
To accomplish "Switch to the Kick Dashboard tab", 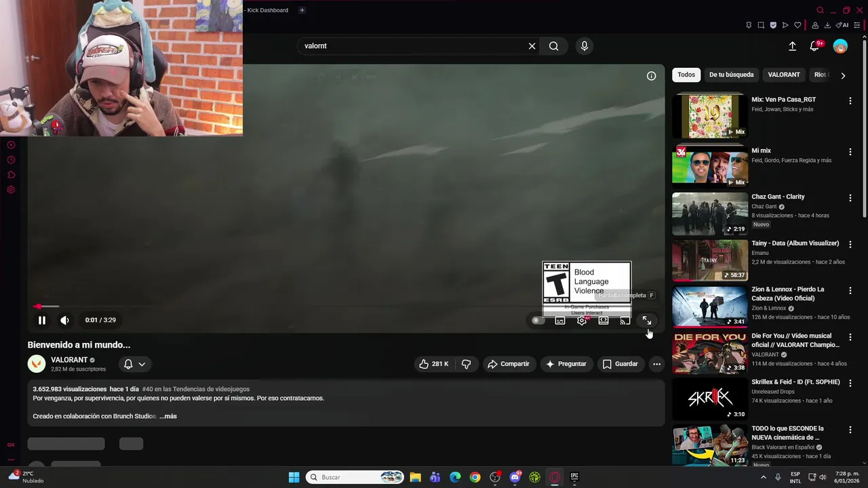I will pos(267,10).
